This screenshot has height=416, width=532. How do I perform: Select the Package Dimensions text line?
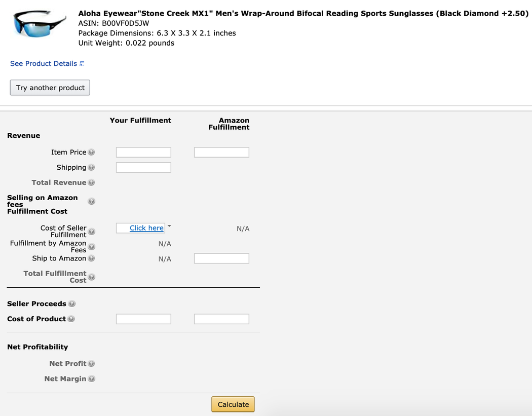[157, 33]
